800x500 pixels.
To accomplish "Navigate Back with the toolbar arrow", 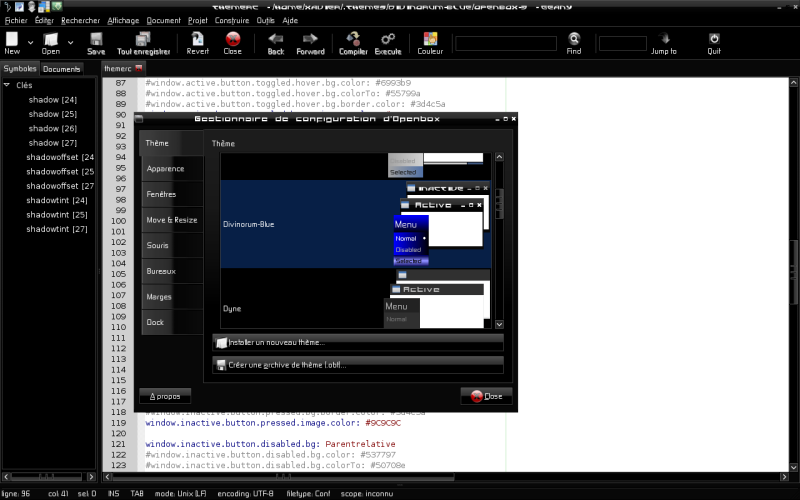I will 276,39.
